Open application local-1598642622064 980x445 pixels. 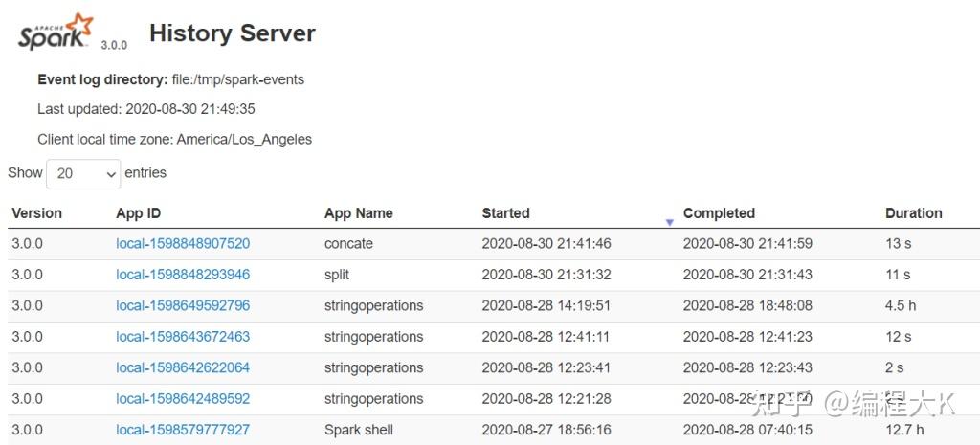pos(183,367)
